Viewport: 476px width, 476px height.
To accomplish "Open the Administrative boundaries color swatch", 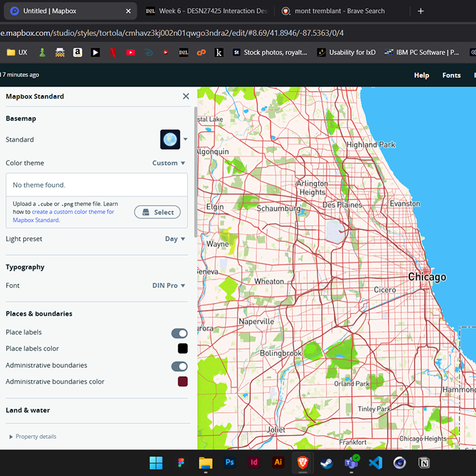I will (183, 381).
